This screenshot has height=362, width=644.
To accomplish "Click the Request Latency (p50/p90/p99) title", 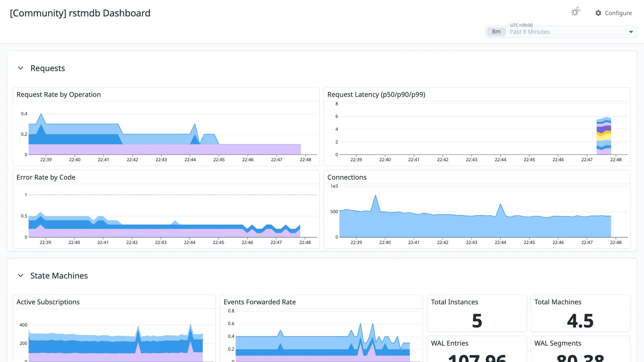I will [376, 95].
